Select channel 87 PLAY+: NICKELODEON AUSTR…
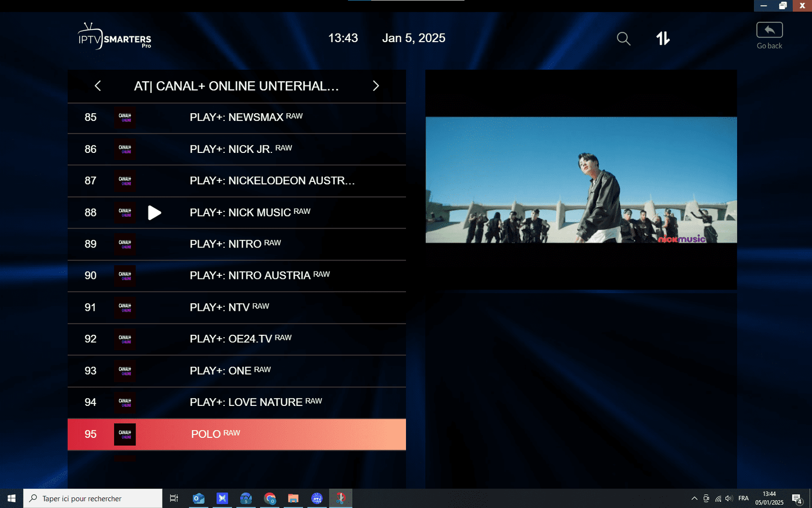This screenshot has height=508, width=812. (x=236, y=181)
